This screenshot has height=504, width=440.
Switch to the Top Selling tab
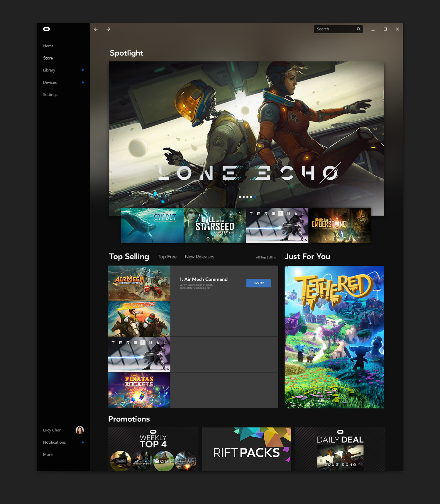(129, 257)
